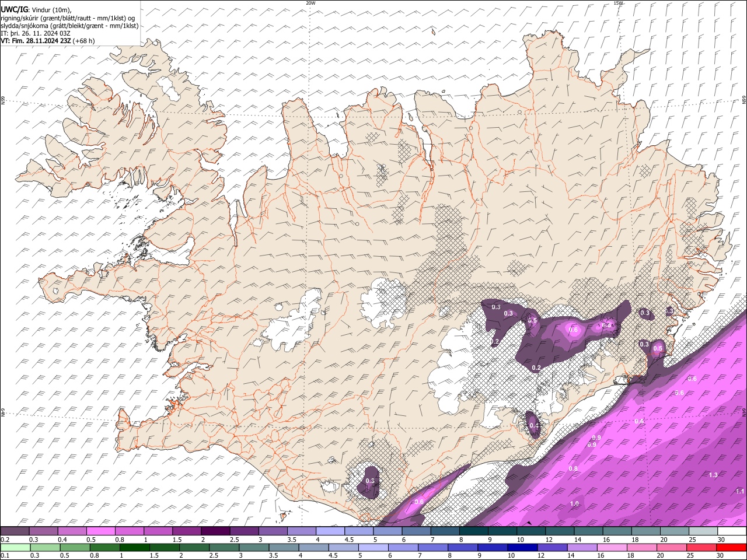The image size is (747, 560).
Task: Pick the bottom-row legend swatch starting at 6
Action: pyautogui.click(x=403, y=547)
